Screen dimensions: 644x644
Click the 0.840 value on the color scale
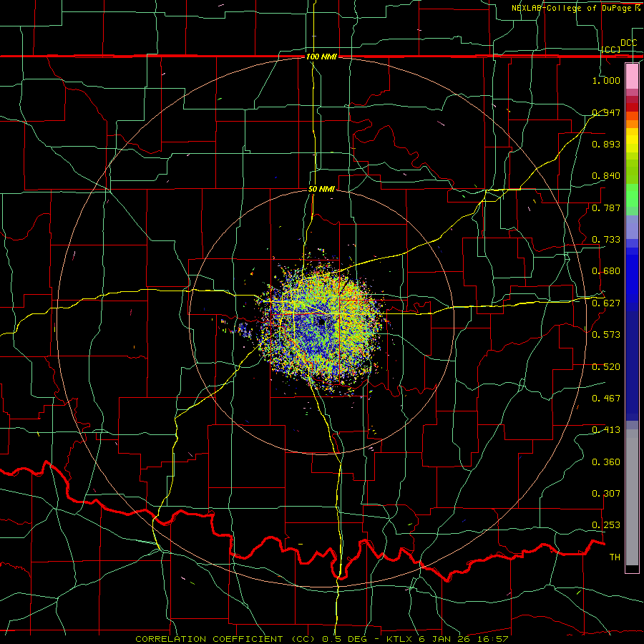point(606,176)
